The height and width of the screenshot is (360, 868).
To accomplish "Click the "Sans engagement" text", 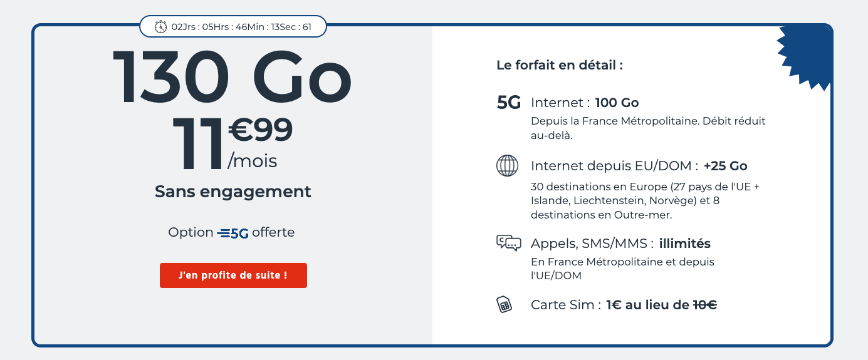I will (x=233, y=192).
